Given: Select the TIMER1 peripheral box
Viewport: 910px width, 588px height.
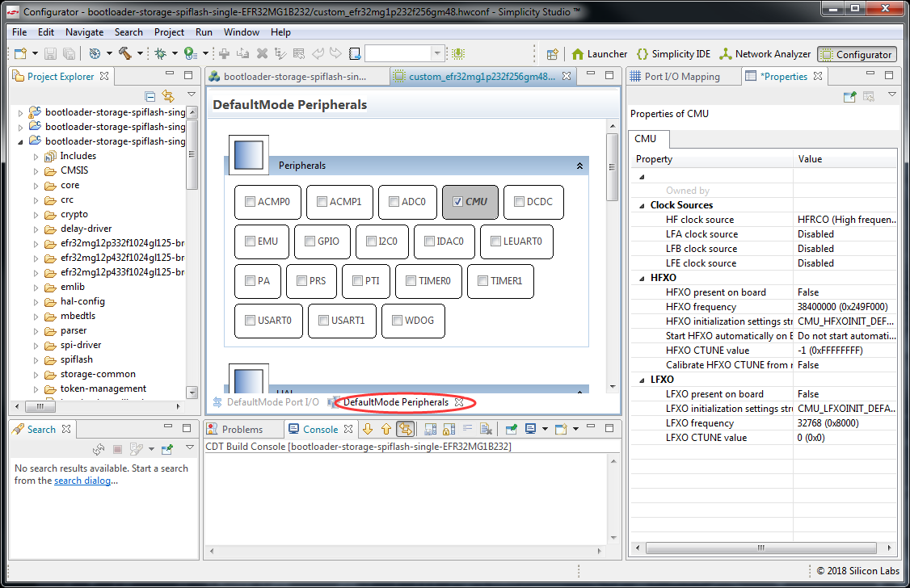Looking at the screenshot, I should tap(500, 281).
